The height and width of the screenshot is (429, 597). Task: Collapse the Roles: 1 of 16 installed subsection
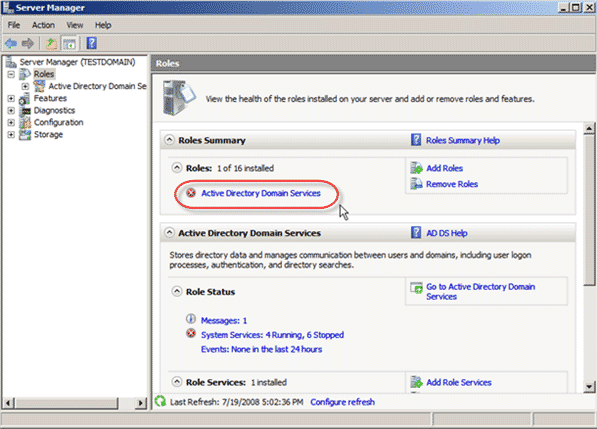[177, 167]
